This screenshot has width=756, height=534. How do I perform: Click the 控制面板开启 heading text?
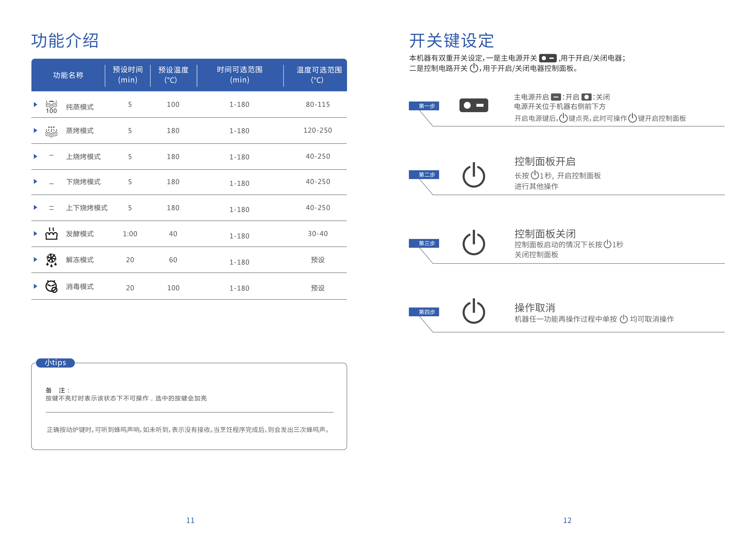coord(545,161)
